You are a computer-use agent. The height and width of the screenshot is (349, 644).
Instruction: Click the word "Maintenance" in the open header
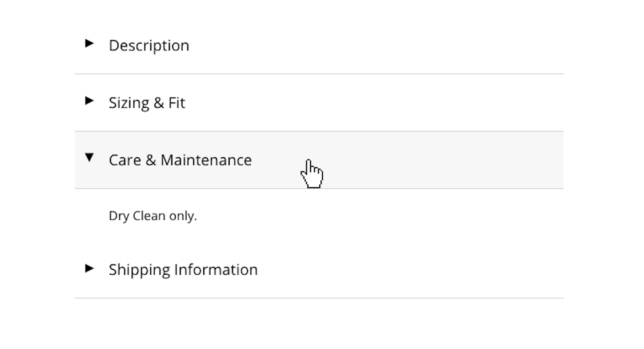[206, 160]
